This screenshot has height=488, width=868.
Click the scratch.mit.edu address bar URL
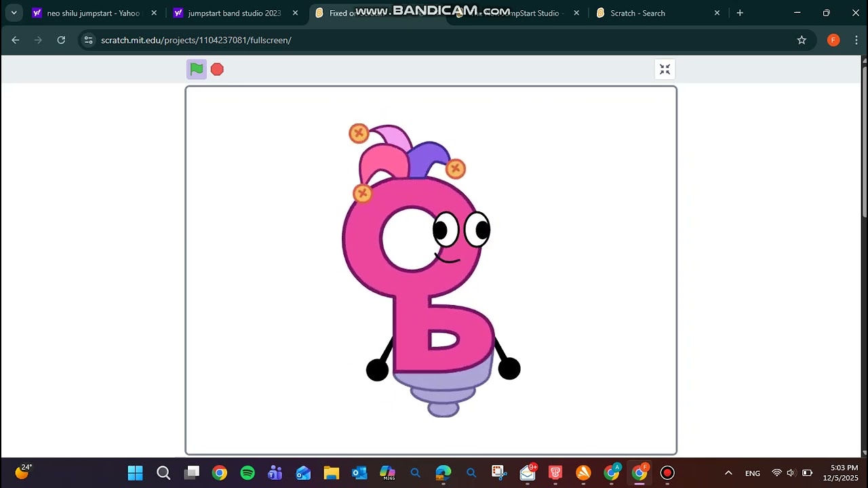(x=196, y=40)
